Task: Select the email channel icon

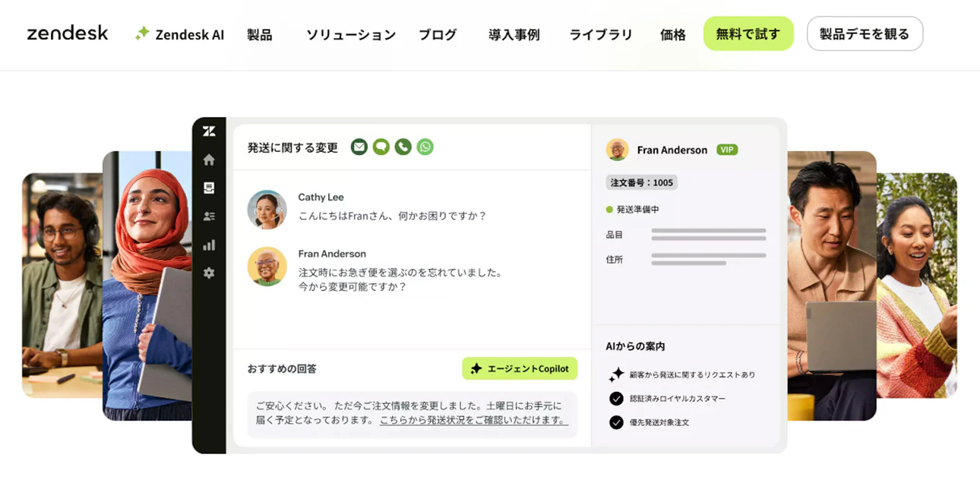Action: 359,147
